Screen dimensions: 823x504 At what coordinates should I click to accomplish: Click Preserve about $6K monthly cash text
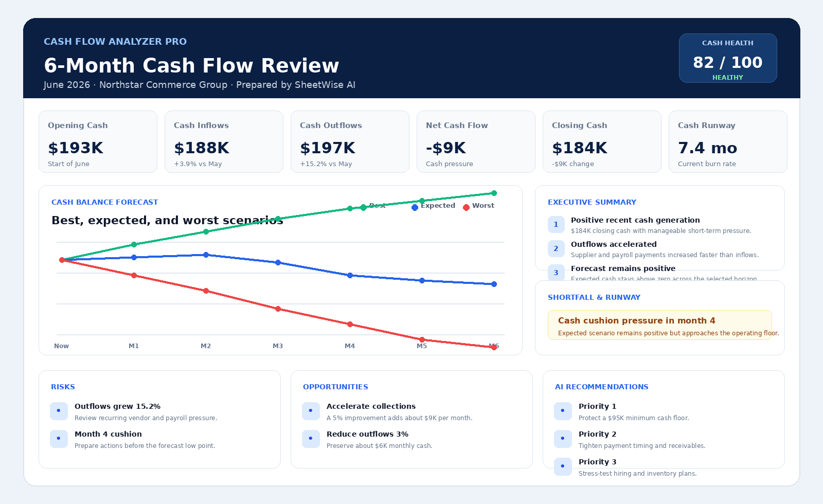pyautogui.click(x=380, y=446)
